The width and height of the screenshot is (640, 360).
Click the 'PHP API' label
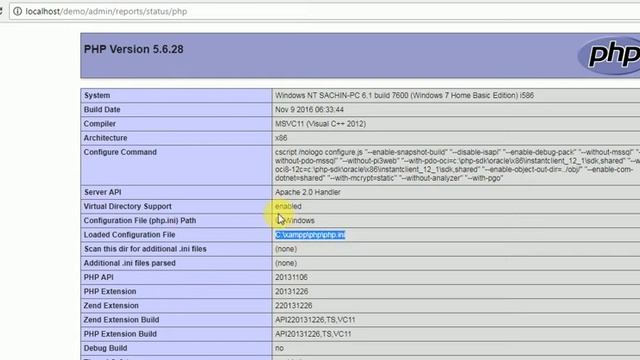[x=98, y=278]
